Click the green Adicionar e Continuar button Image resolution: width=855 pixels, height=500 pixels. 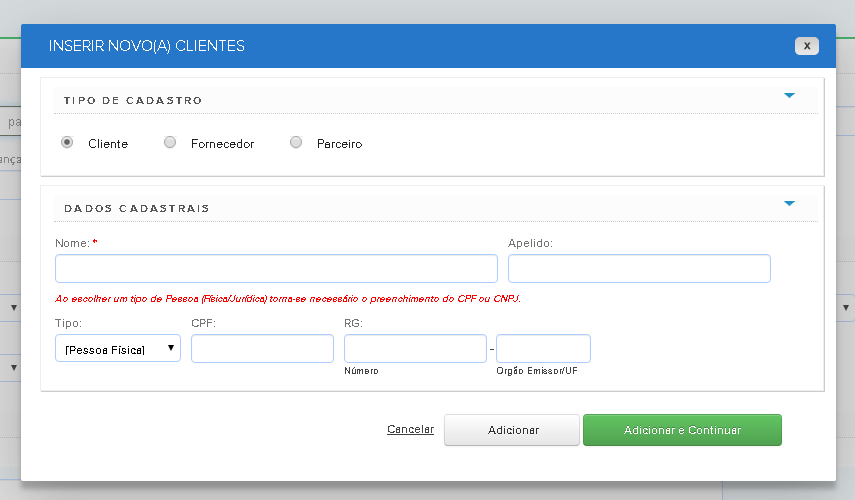point(682,430)
